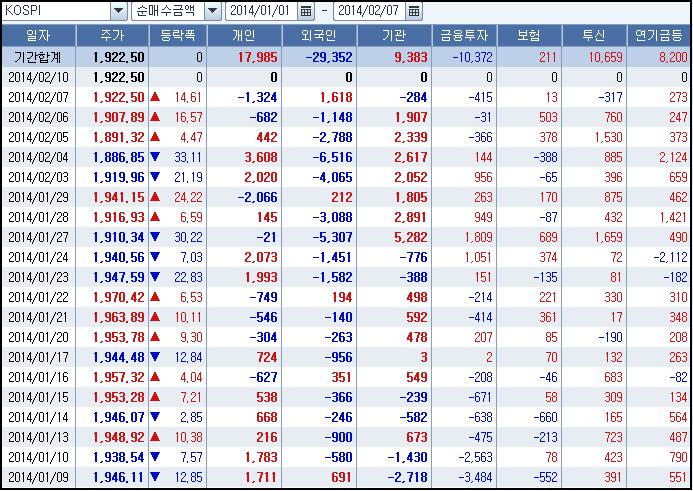Click the 주가 column header
Screen dimensions: 693x491
pyautogui.click(x=112, y=36)
